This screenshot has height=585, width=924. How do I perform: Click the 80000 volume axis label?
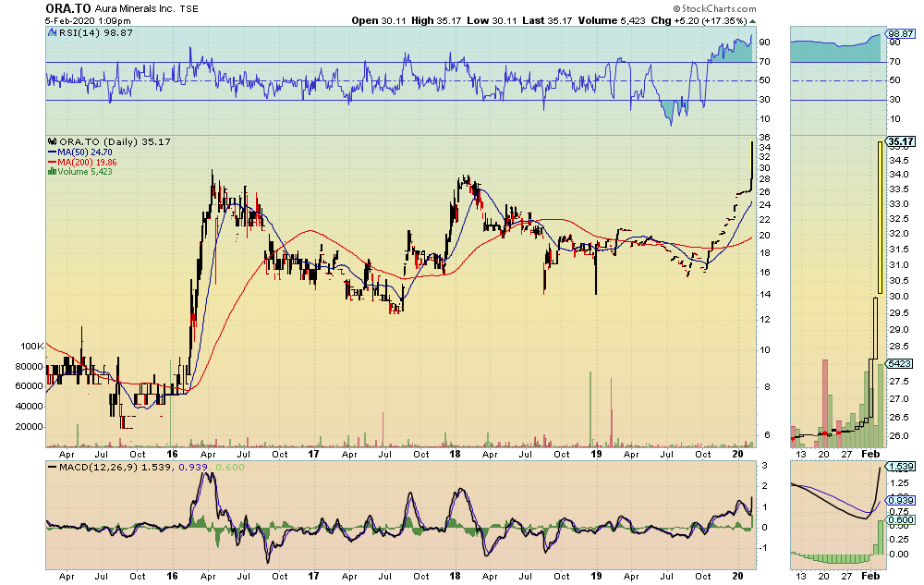coord(29,367)
